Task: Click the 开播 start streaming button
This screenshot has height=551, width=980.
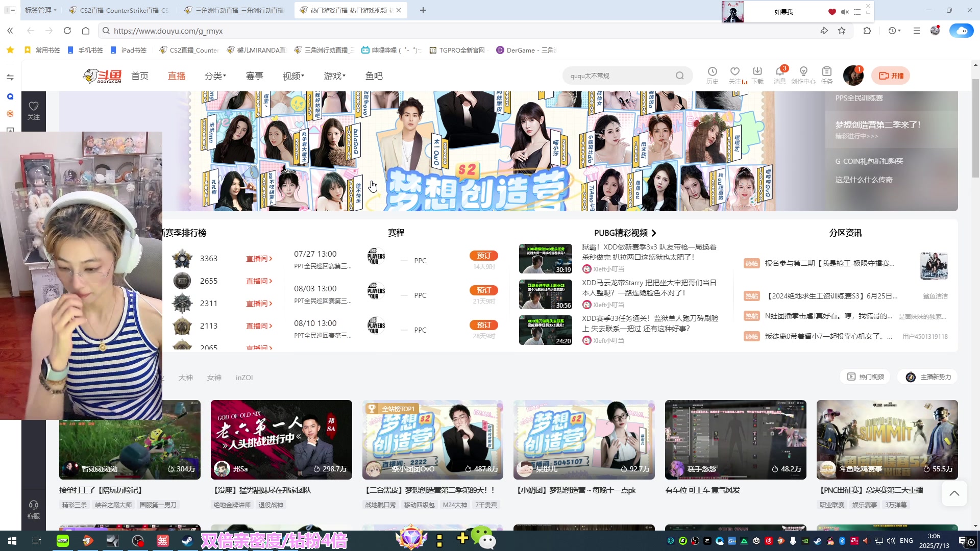Action: pyautogui.click(x=891, y=76)
